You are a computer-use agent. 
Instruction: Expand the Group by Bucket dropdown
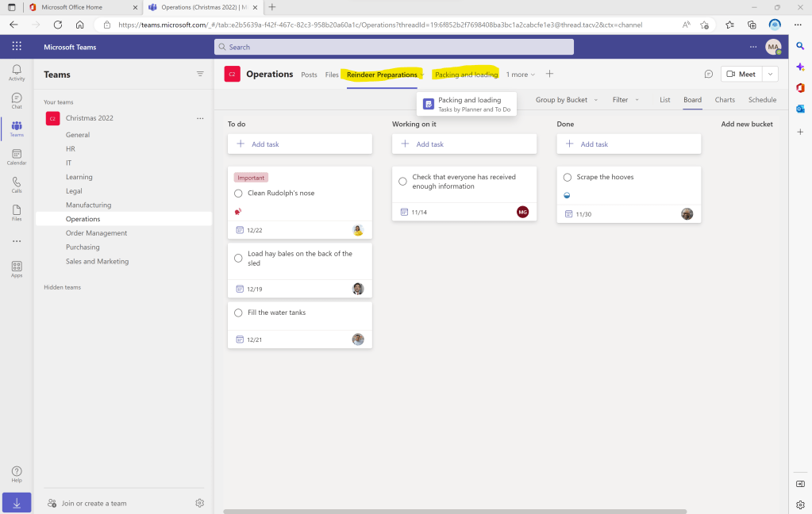coord(566,100)
